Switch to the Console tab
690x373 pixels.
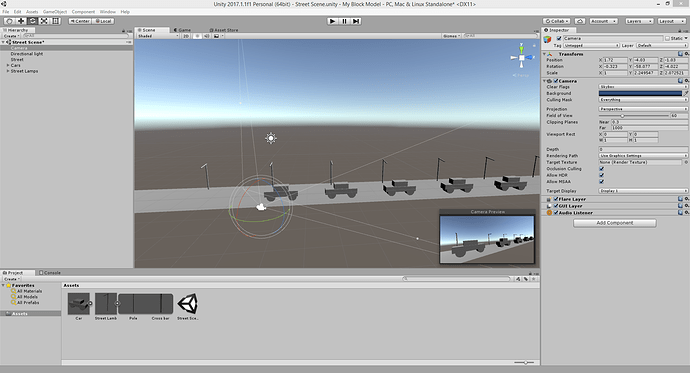coord(50,273)
